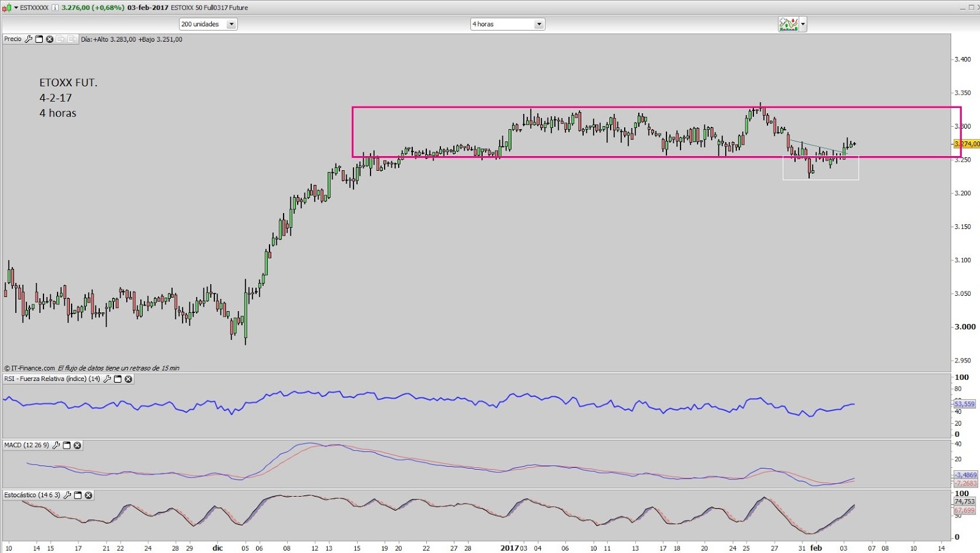Image resolution: width=980 pixels, height=553 pixels.
Task: Click the IT-Finance.com copyright link
Action: 29,368
